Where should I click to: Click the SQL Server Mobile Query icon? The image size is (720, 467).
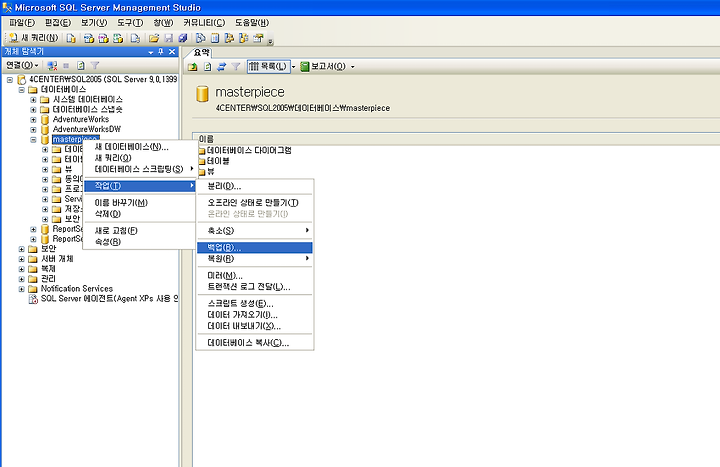point(135,38)
